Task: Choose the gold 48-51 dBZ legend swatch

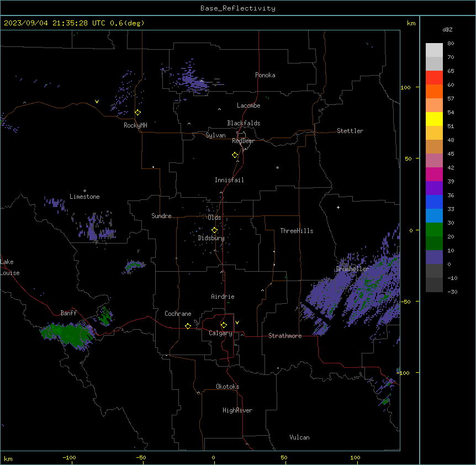Action: click(x=434, y=133)
